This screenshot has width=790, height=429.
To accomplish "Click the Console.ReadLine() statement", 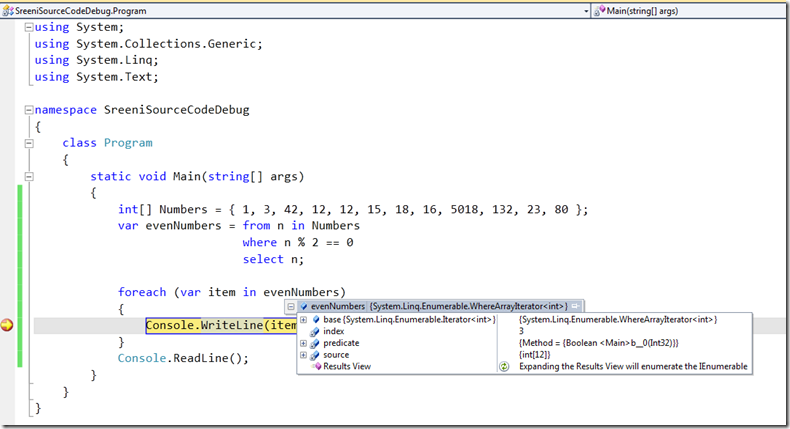I will [x=182, y=358].
